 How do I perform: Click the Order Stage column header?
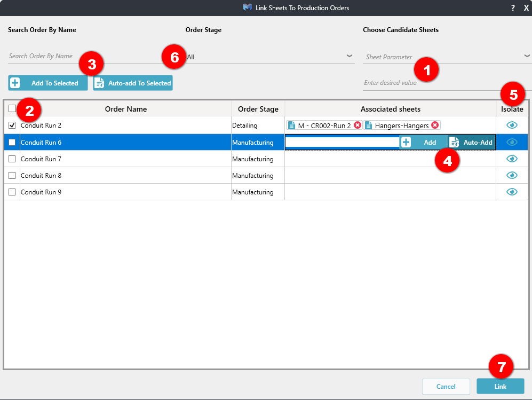pyautogui.click(x=258, y=109)
